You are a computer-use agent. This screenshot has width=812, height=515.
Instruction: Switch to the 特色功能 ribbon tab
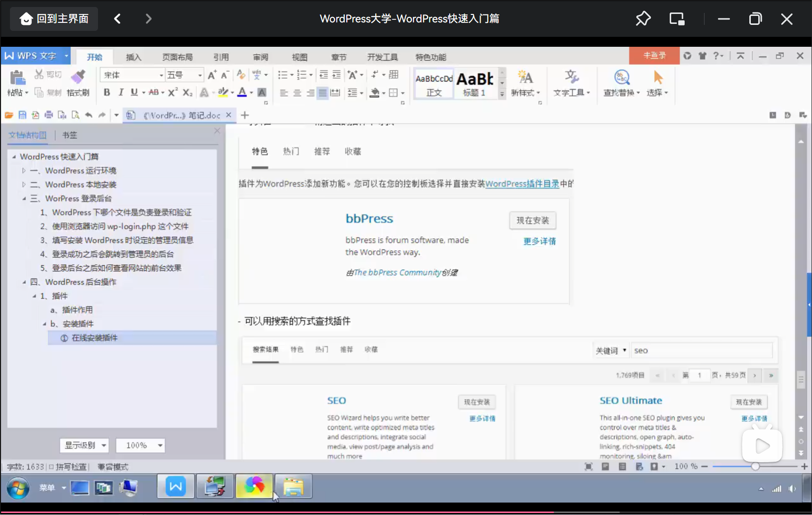(431, 57)
